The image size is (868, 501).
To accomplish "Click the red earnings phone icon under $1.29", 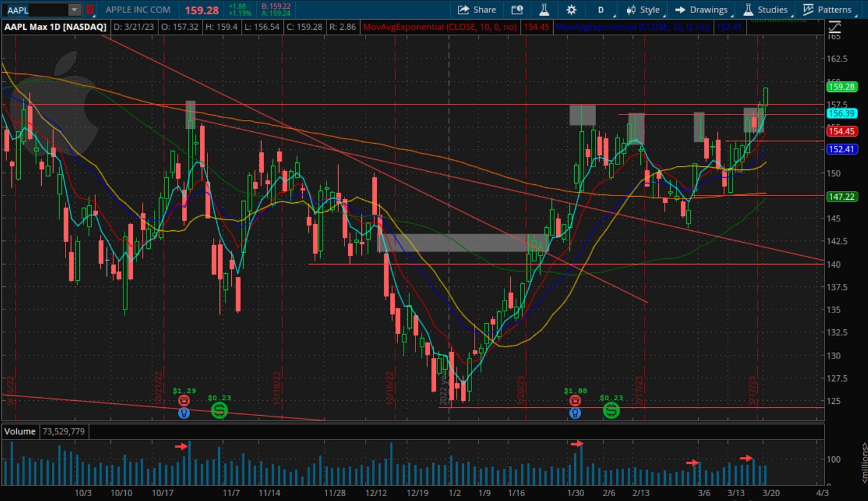I will coord(184,401).
